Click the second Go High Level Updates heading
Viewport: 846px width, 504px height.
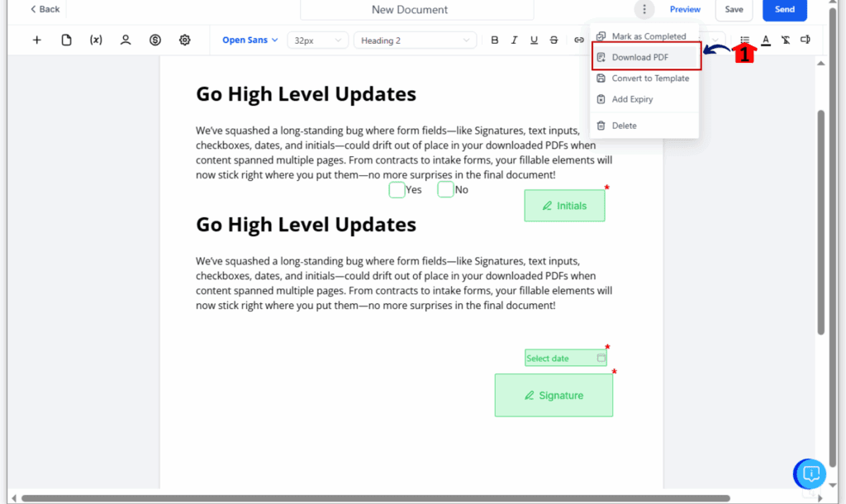pos(306,225)
